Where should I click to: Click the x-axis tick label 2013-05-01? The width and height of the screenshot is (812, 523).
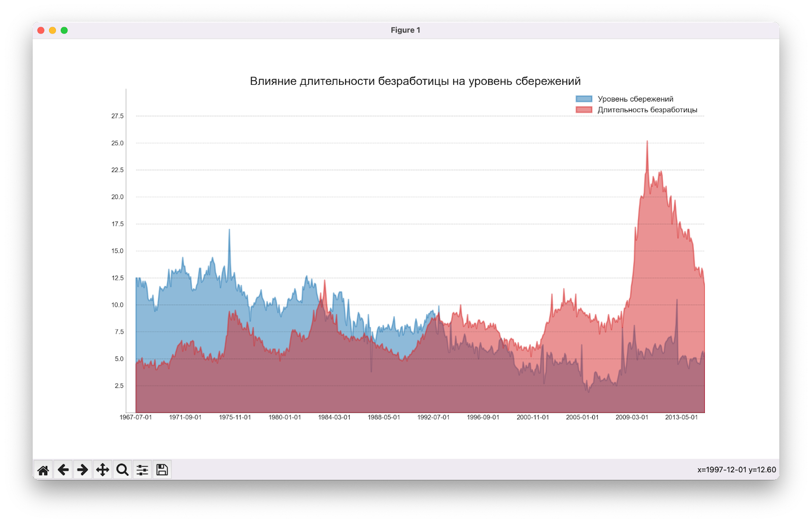[681, 417]
